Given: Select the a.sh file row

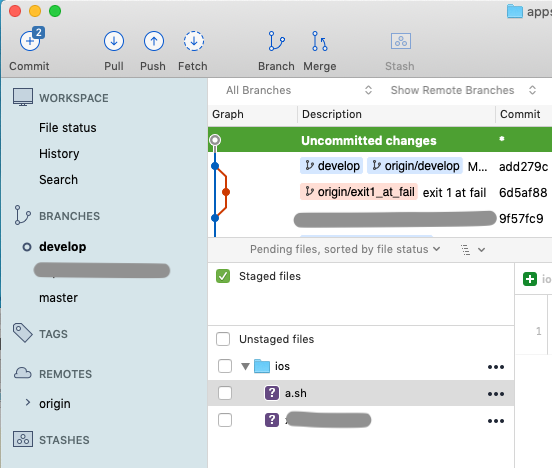Looking at the screenshot, I should 361,393.
